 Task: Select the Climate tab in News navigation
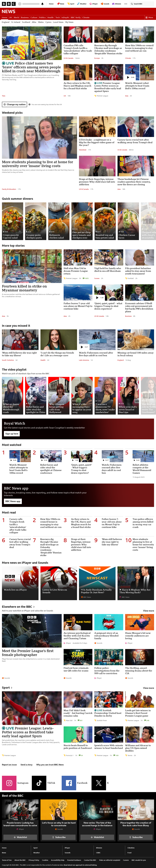point(86,18)
